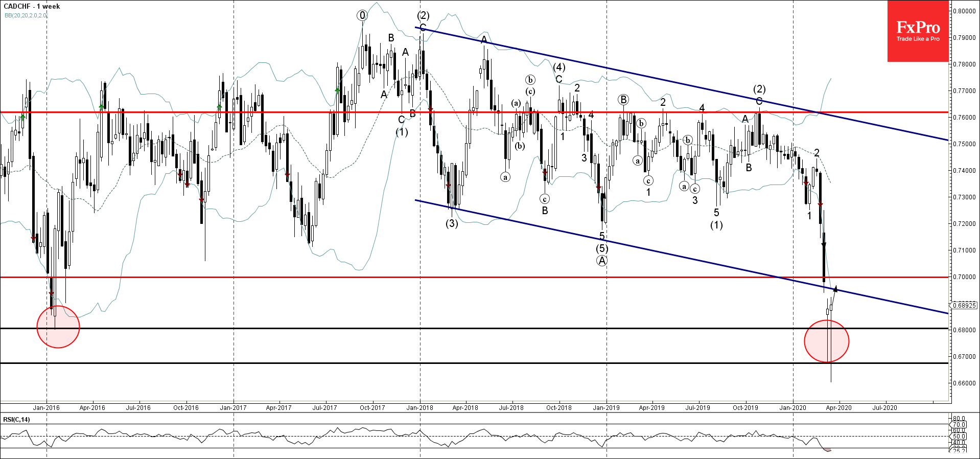
Task: Click the RSI 70.0 level label
Action: pos(959,425)
